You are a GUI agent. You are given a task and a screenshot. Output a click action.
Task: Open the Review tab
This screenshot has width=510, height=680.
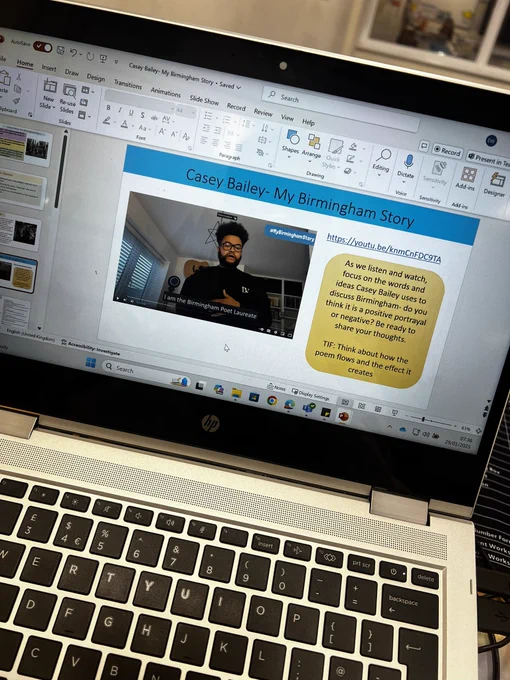coord(263,112)
